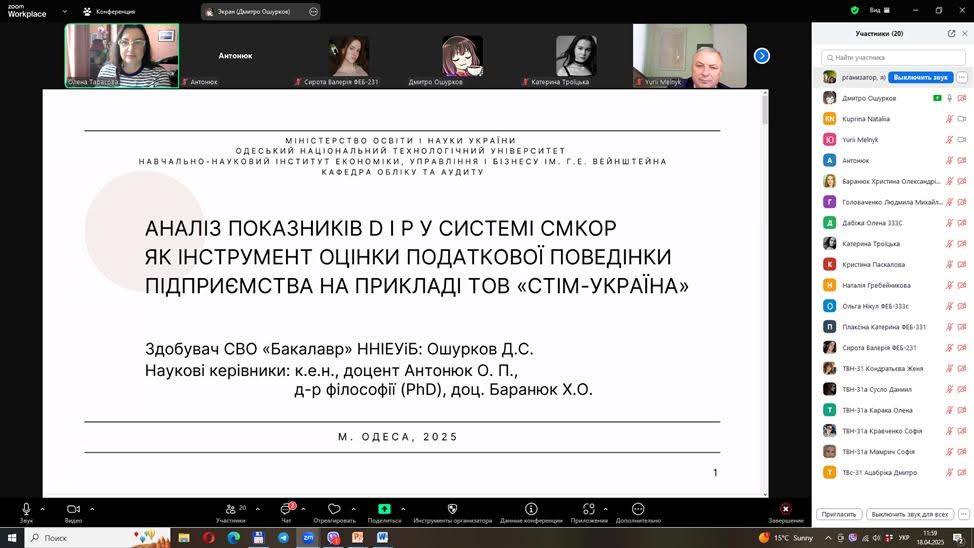Show hidden system tray icons chevron
Image resolution: width=974 pixels, height=548 pixels.
(828, 537)
